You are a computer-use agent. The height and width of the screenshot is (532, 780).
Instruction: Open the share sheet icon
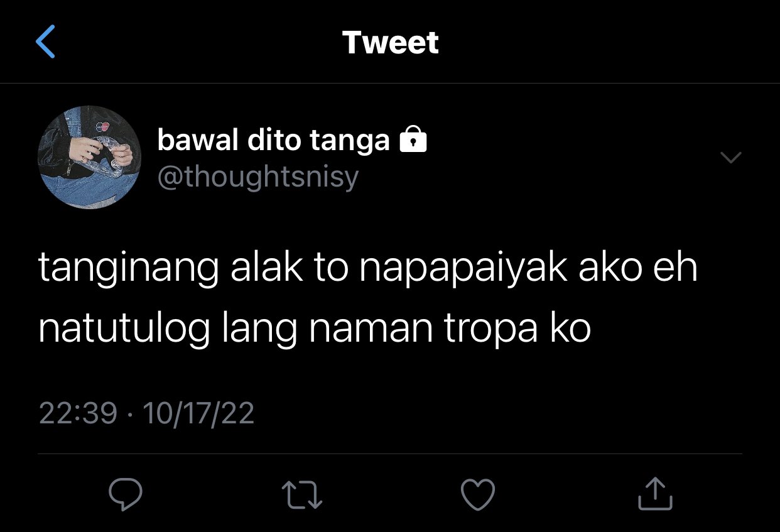pyautogui.click(x=655, y=493)
